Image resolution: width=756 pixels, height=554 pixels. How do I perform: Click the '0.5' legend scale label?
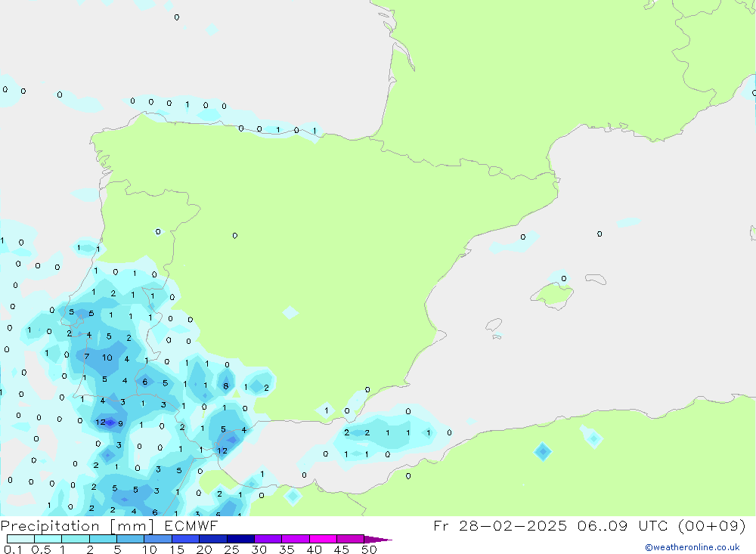point(41,549)
